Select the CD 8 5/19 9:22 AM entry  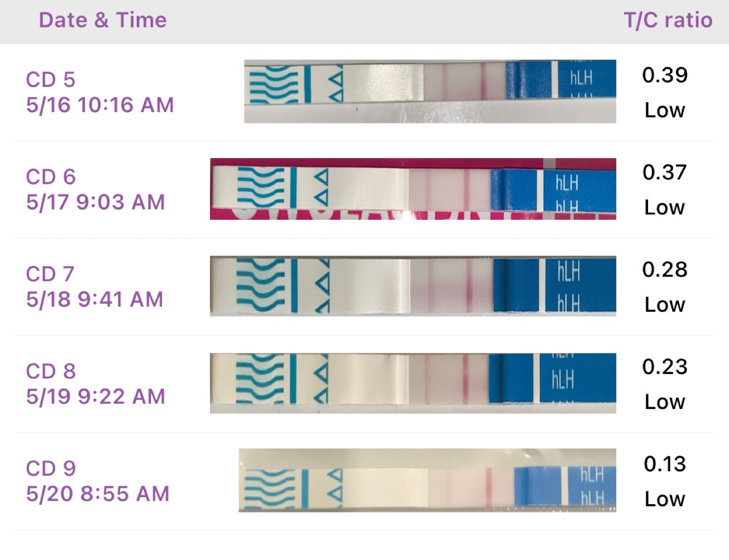tap(95, 383)
